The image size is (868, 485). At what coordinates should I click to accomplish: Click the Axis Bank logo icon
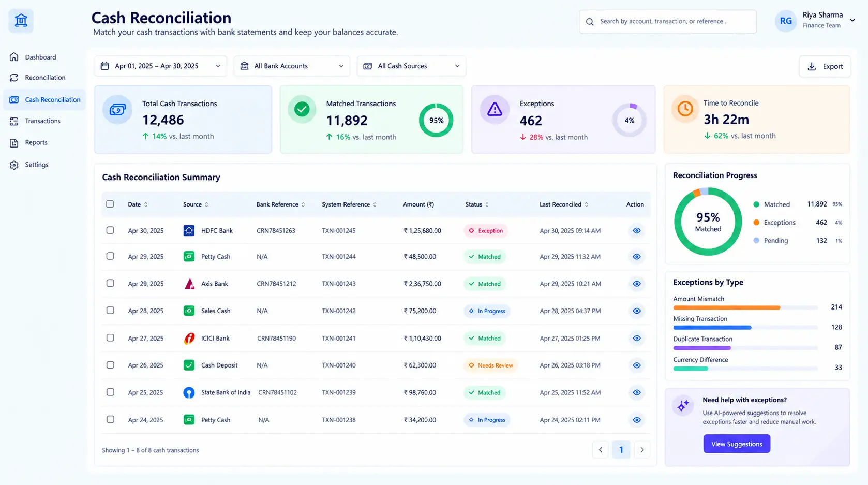[189, 284]
